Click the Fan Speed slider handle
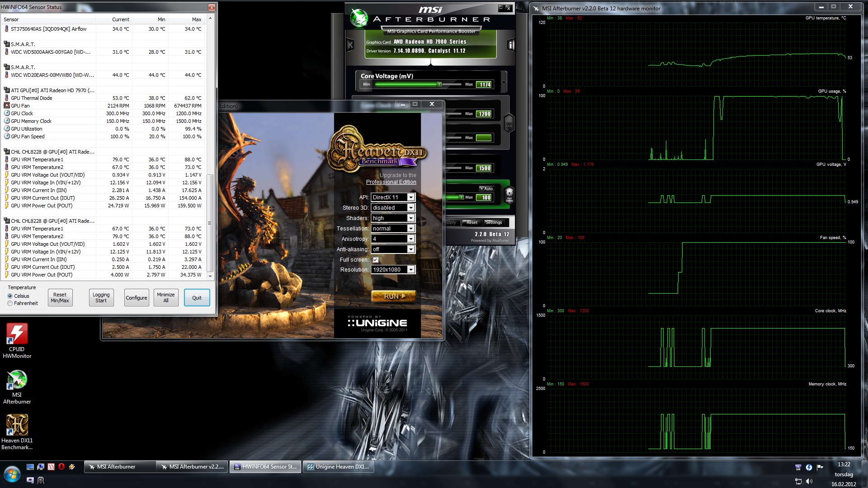868x488 pixels. [x=461, y=197]
